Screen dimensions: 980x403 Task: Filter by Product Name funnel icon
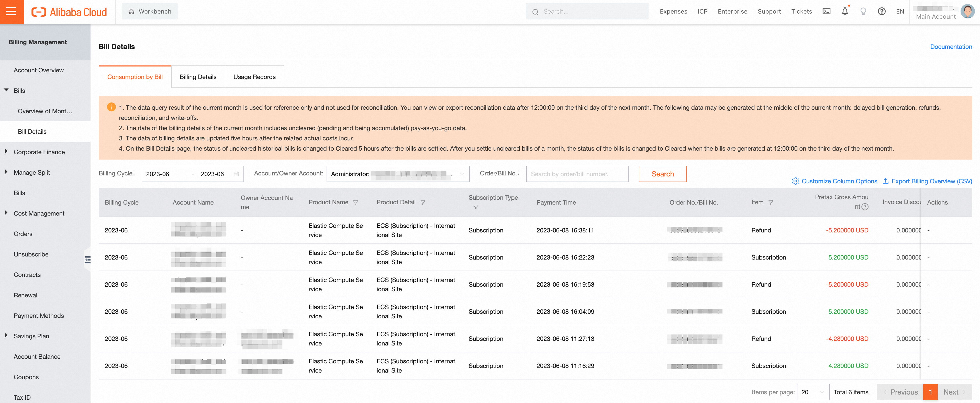tap(355, 203)
